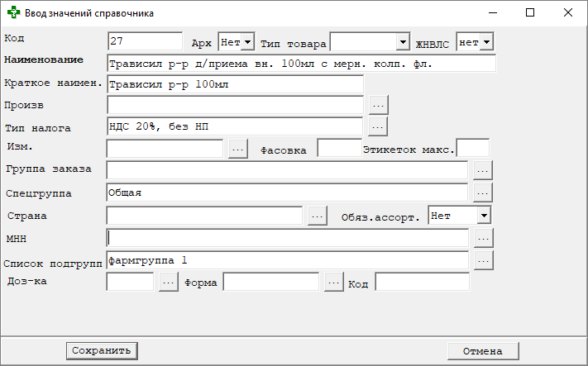Viewport: 588px width, 366px height.
Task: Open browse button next to Произв field
Action: point(378,106)
